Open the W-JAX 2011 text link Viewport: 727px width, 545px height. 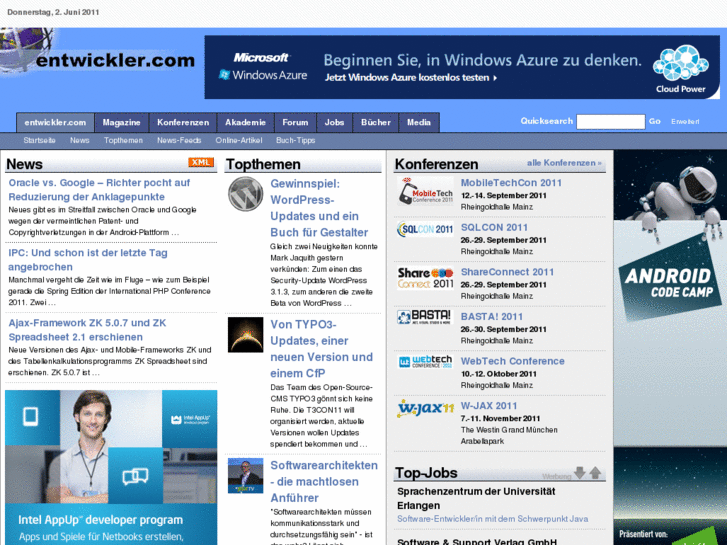pos(489,405)
